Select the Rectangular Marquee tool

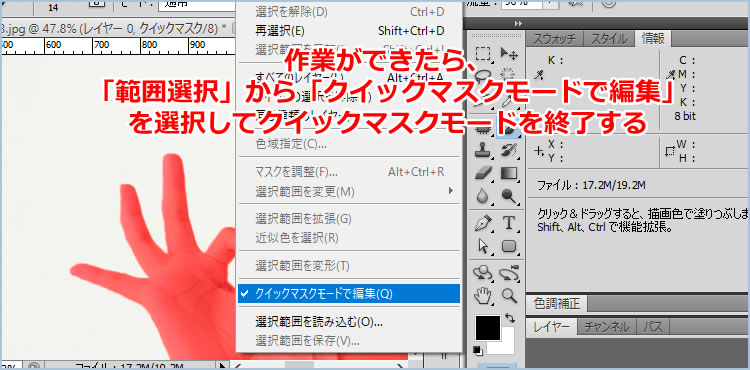click(484, 54)
